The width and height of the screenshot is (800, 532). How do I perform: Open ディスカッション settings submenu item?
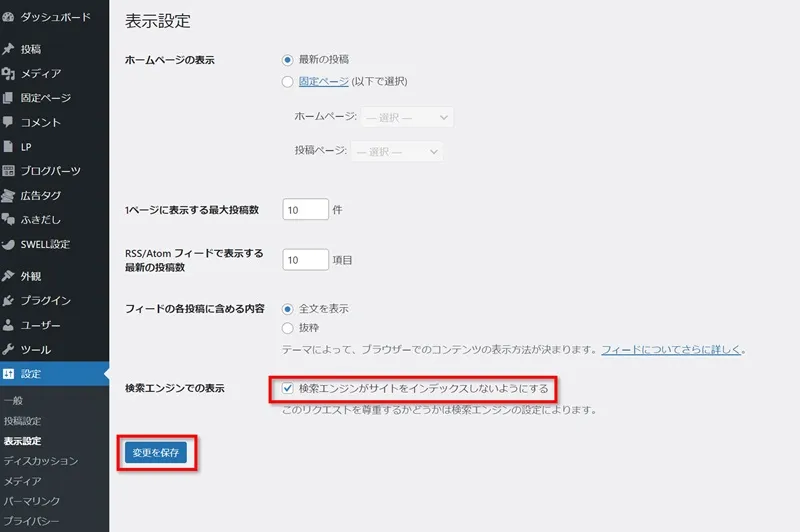click(40, 461)
